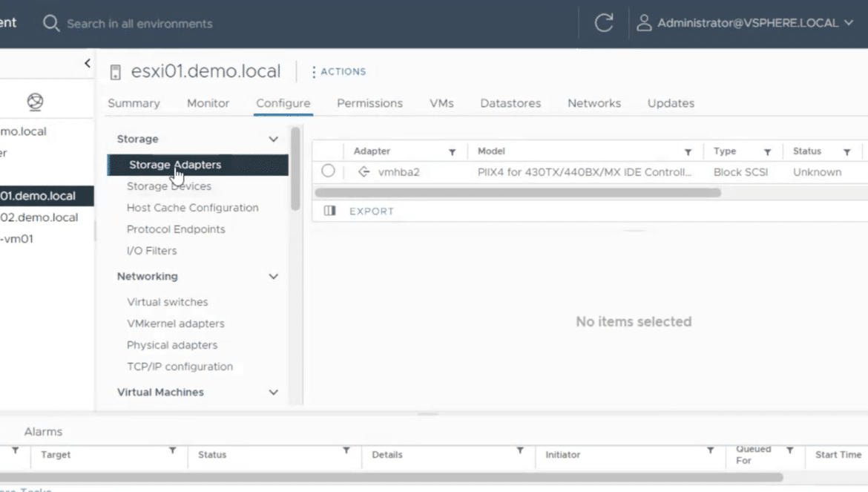
Task: Open Host Cache Configuration
Action: pyautogui.click(x=193, y=208)
